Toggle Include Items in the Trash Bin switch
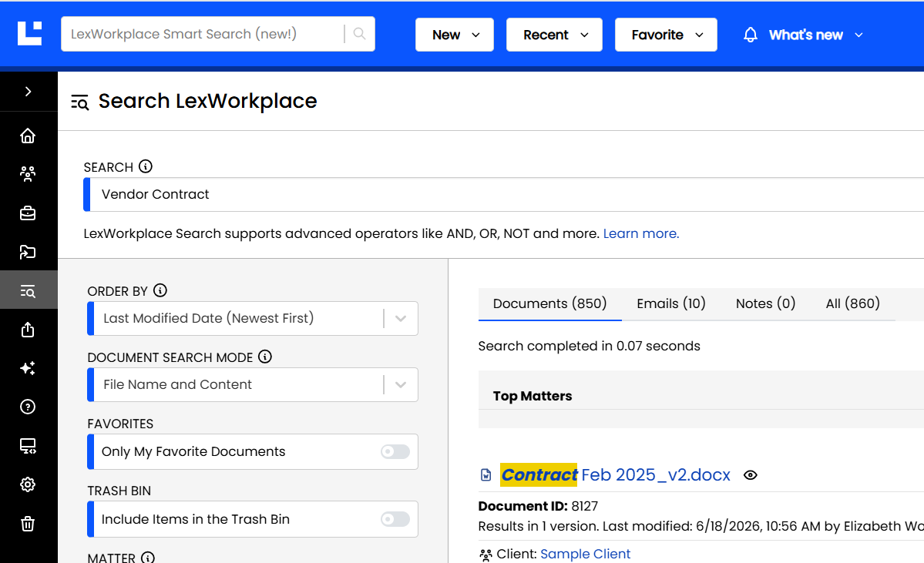This screenshot has width=924, height=563. (395, 519)
